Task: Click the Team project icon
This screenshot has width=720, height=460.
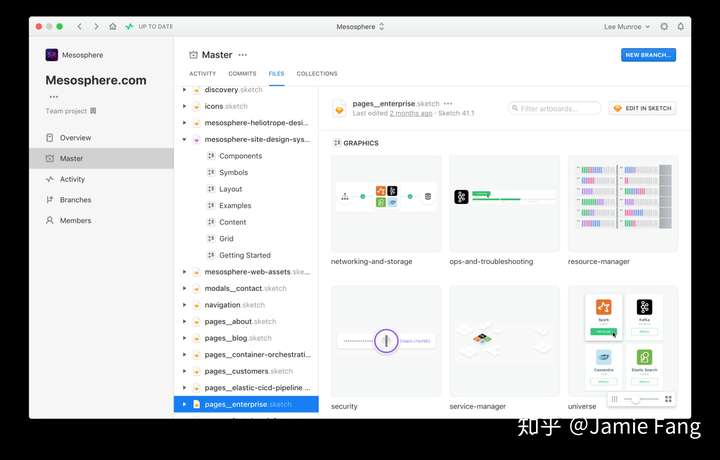Action: pyautogui.click(x=93, y=111)
